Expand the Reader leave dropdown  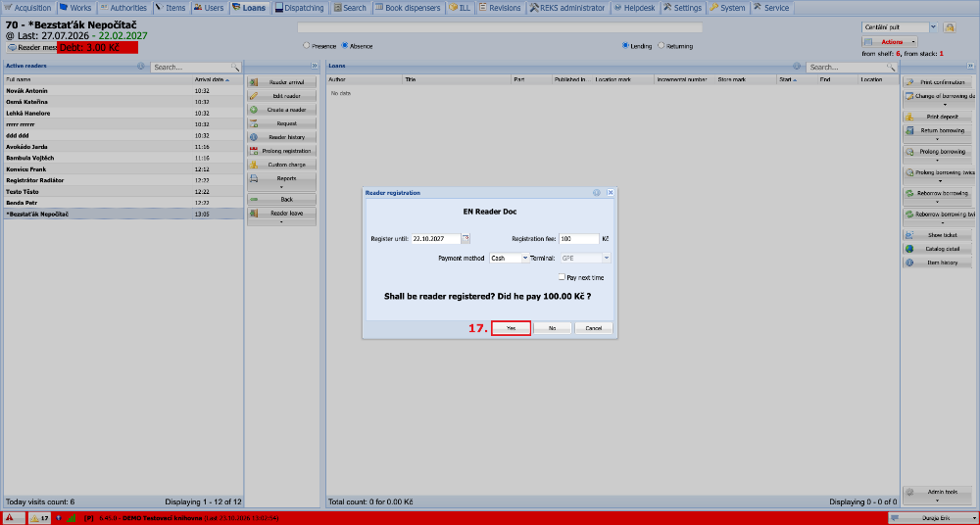coord(282,216)
